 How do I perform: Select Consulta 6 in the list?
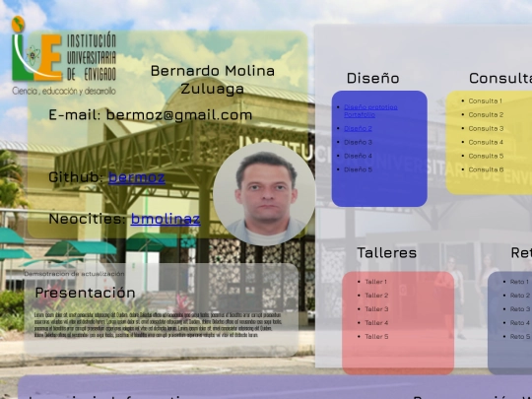pos(486,169)
